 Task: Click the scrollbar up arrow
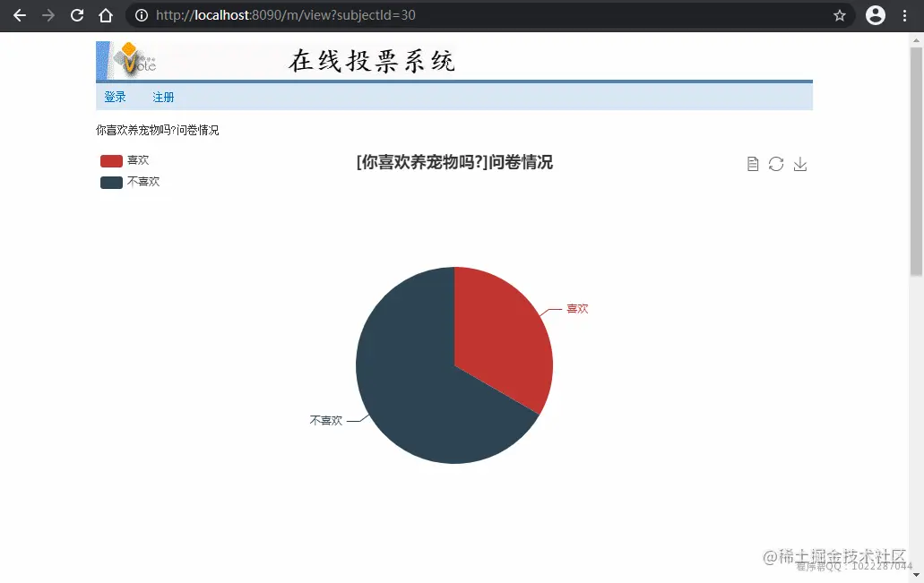(x=916, y=40)
